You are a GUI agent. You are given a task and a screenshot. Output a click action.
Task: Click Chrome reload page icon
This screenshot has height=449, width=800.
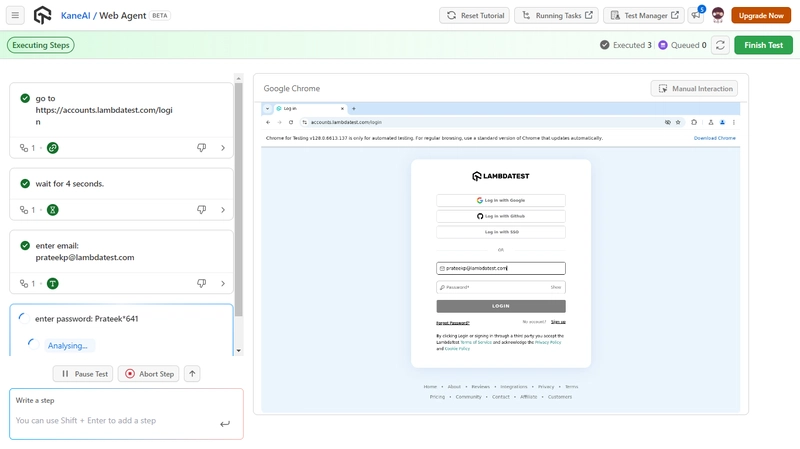tap(291, 122)
